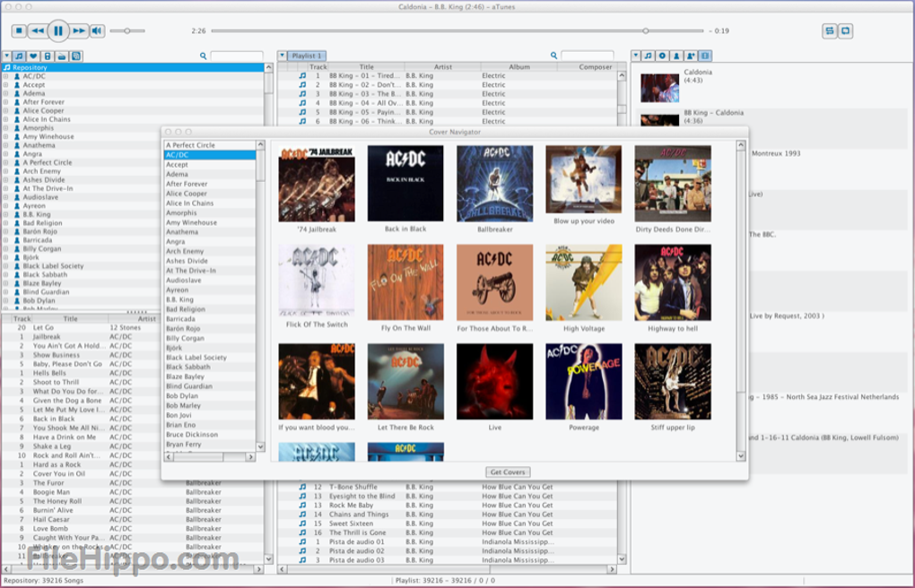Skip to the previous track

click(38, 30)
